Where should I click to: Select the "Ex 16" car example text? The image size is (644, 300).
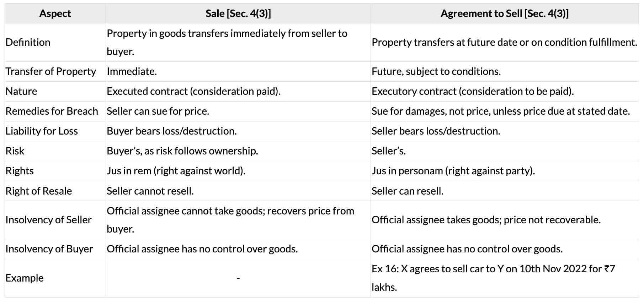tap(493, 269)
